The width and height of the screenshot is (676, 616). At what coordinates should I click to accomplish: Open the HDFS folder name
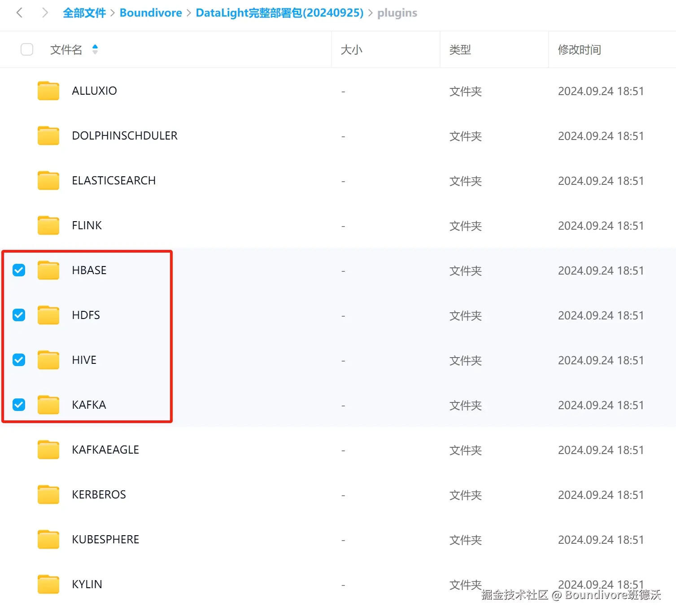(86, 315)
